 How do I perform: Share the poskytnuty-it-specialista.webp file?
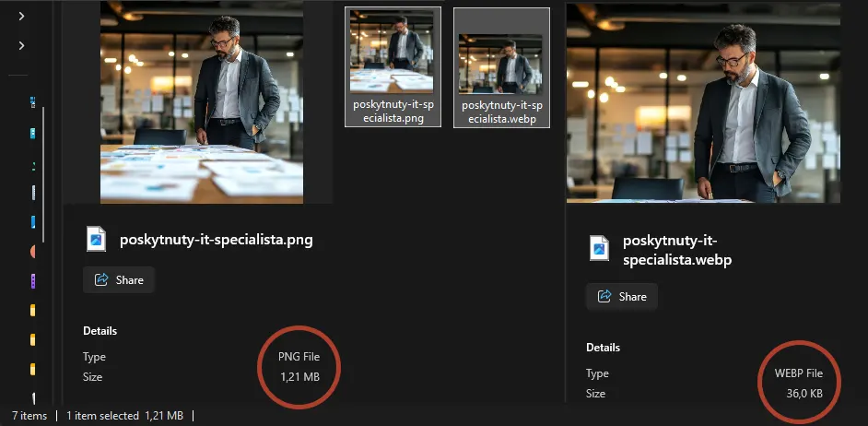click(622, 296)
